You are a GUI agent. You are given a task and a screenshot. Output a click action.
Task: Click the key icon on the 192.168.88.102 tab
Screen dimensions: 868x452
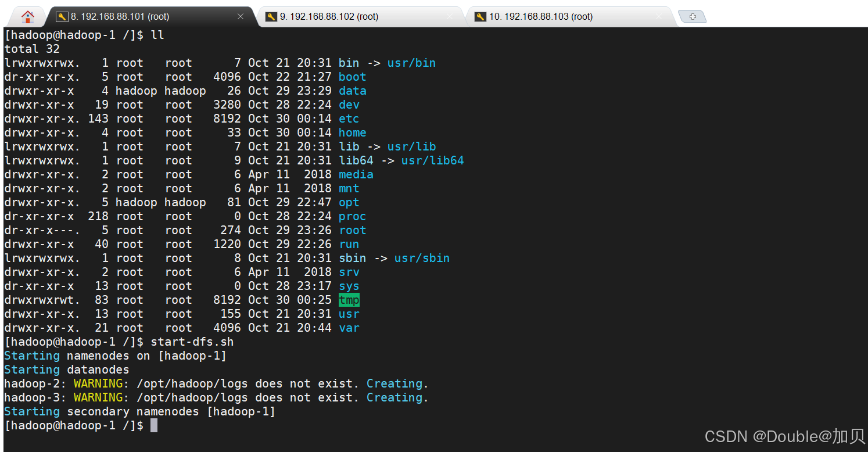coord(271,17)
